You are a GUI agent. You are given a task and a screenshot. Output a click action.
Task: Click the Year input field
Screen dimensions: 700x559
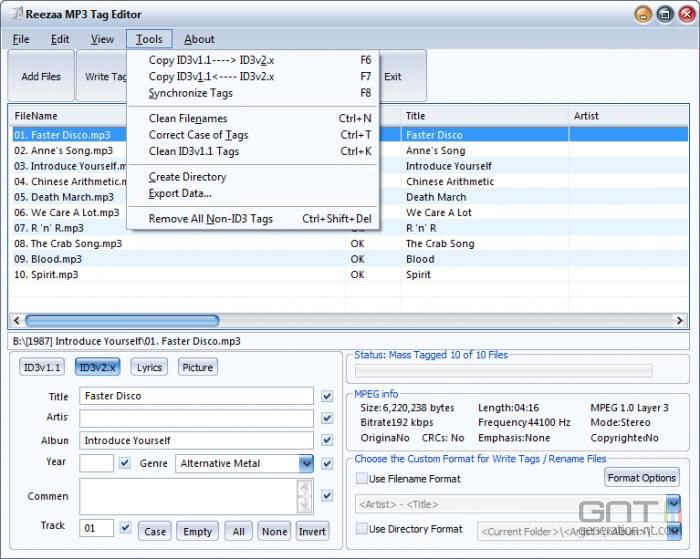pyautogui.click(x=96, y=463)
